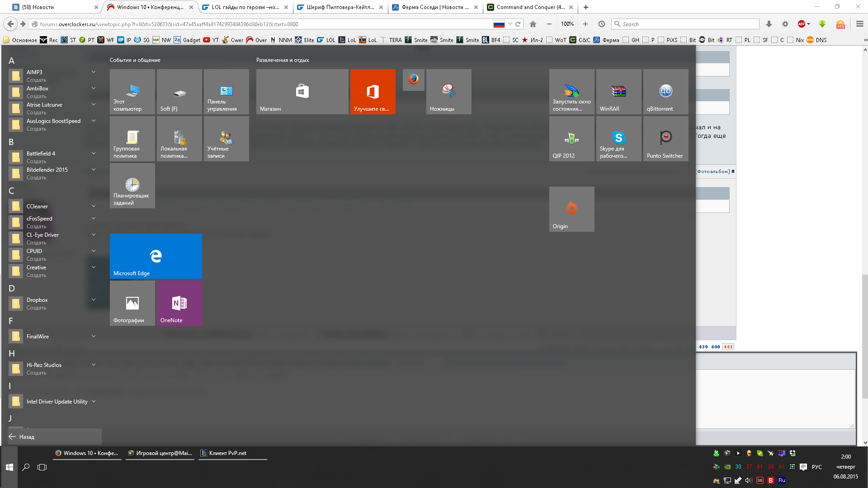Click the page 440 forum link

(x=715, y=347)
